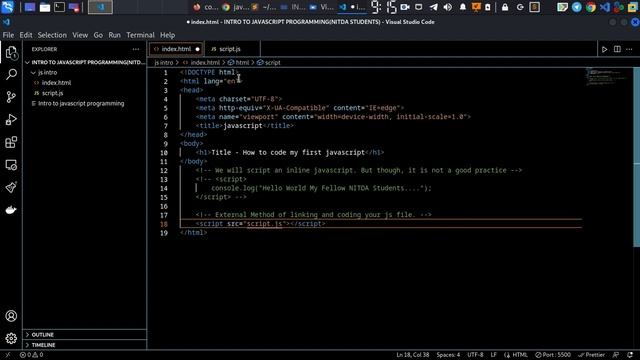Open the Go menu
The height and width of the screenshot is (360, 640).
(98, 35)
